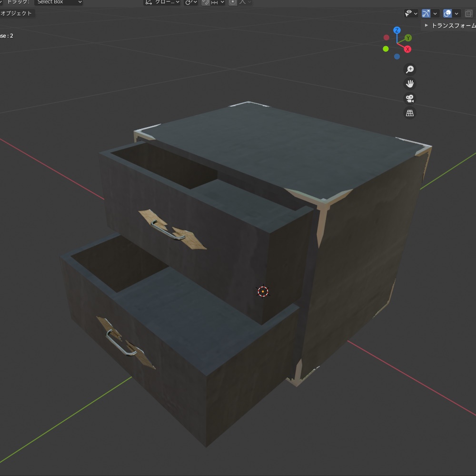Image resolution: width=476 pixels, height=476 pixels.
Task: Activate the viewport zoom magnifier icon
Action: (x=409, y=69)
